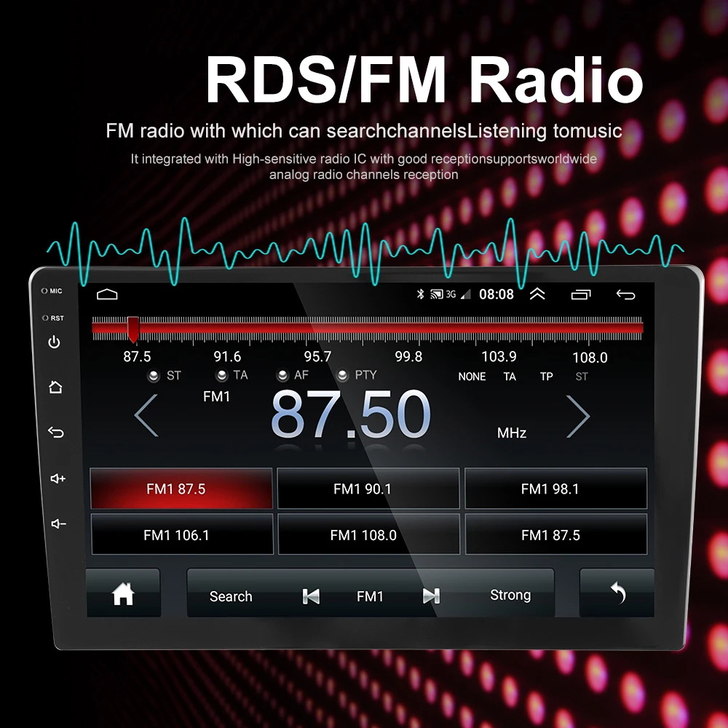This screenshot has height=728, width=728.
Task: Select the last preset FM1 87.5
Action: pos(556,534)
